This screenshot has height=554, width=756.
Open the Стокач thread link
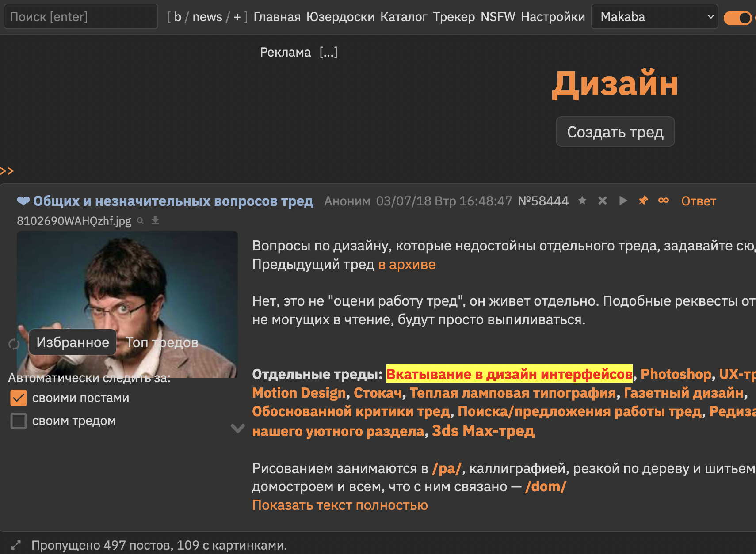click(x=378, y=393)
